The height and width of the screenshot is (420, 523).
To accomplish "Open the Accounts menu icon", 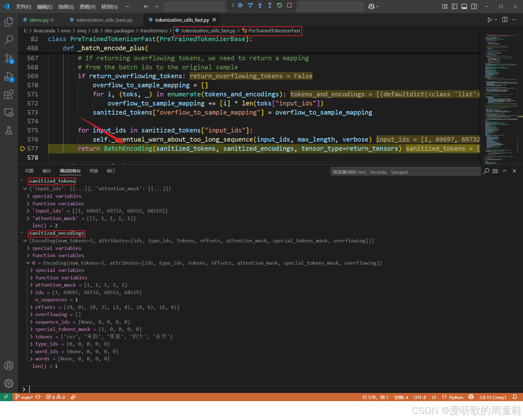I will coord(9,365).
